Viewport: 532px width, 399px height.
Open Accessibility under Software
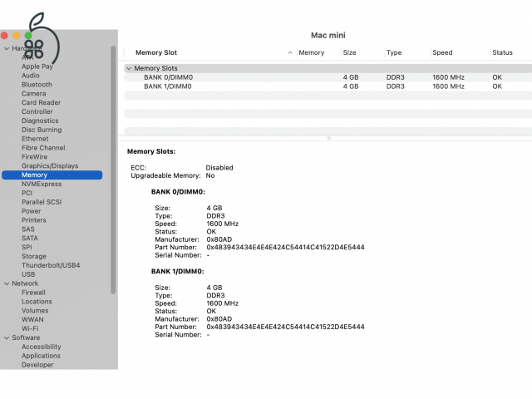pos(42,347)
